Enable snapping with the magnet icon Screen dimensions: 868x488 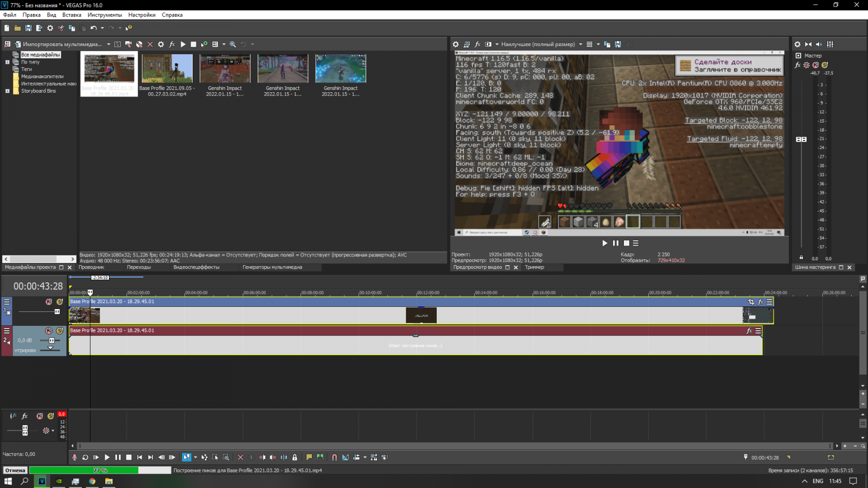[334, 458]
